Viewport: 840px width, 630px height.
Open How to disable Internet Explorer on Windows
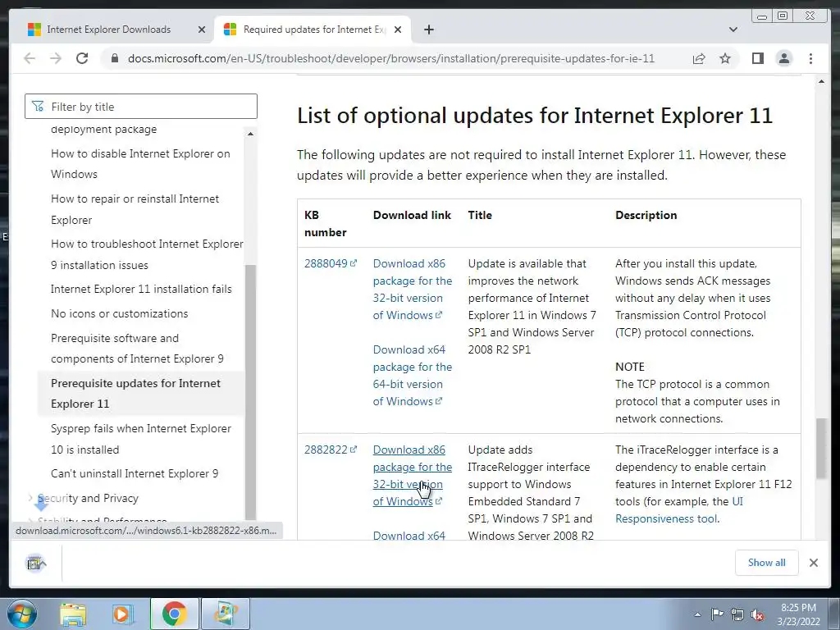click(x=140, y=164)
